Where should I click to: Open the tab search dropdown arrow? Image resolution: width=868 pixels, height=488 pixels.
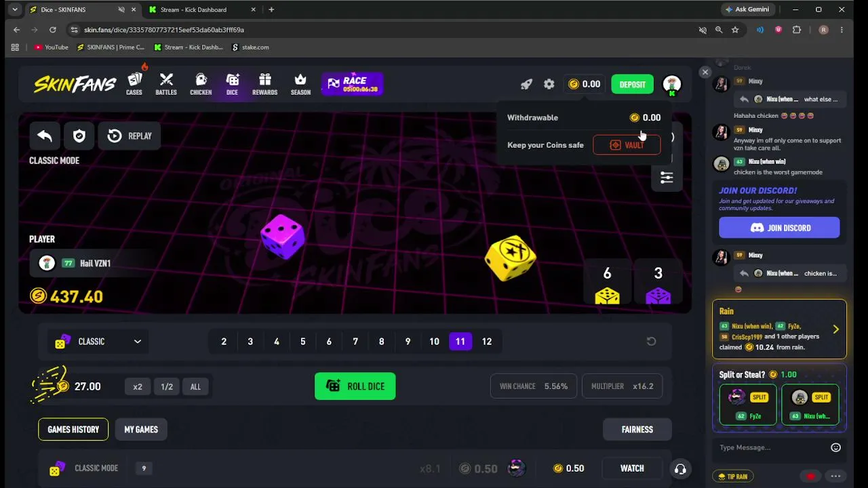point(15,9)
